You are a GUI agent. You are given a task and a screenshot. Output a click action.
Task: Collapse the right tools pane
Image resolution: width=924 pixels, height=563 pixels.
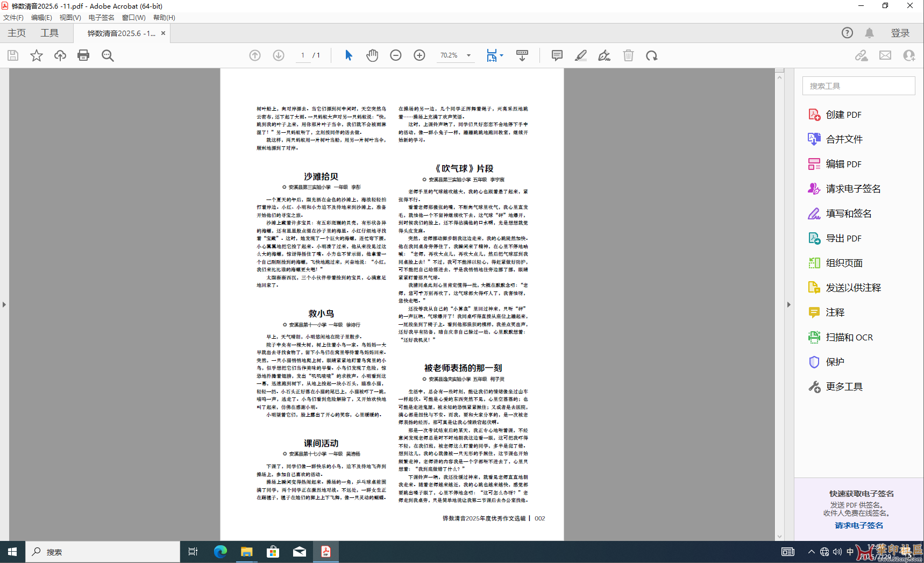click(789, 304)
